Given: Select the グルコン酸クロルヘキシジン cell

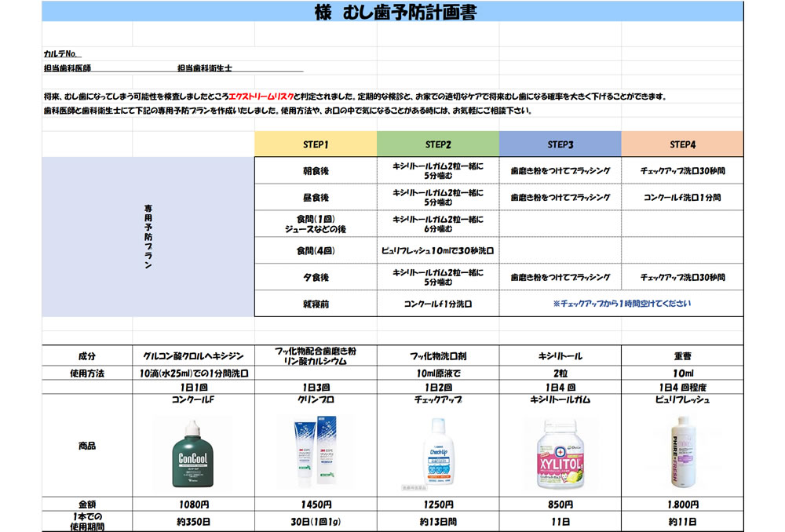Looking at the screenshot, I should [193, 355].
